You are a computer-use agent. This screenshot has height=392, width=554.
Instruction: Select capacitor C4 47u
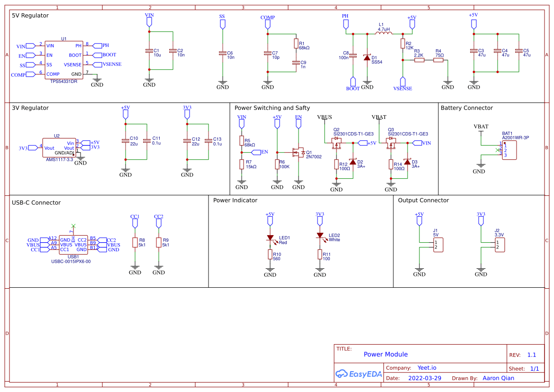pos(498,51)
